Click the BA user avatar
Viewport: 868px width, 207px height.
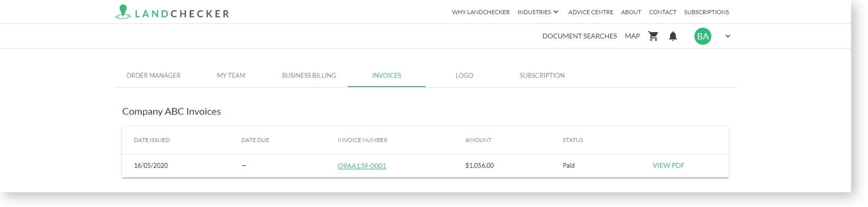tap(703, 36)
